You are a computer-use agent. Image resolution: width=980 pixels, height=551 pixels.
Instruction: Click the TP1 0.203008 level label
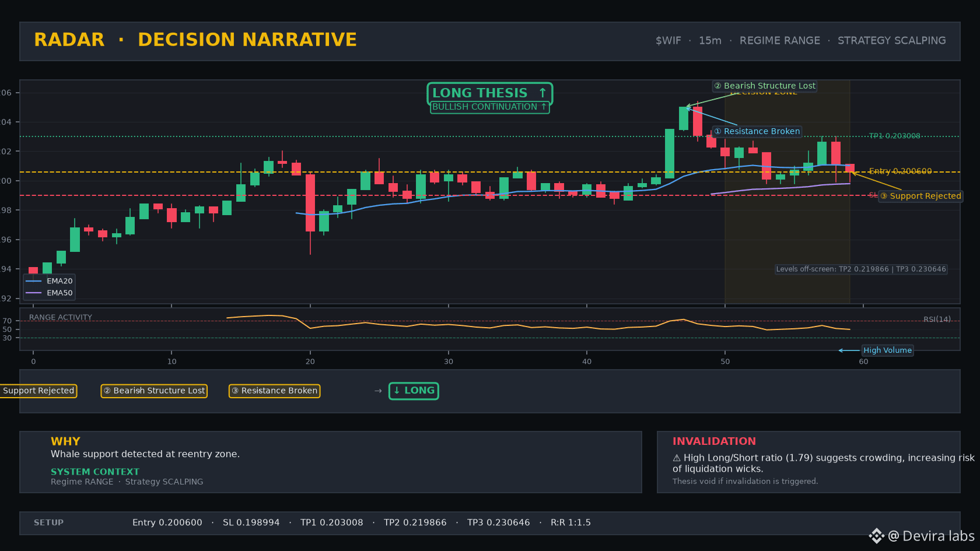894,136
